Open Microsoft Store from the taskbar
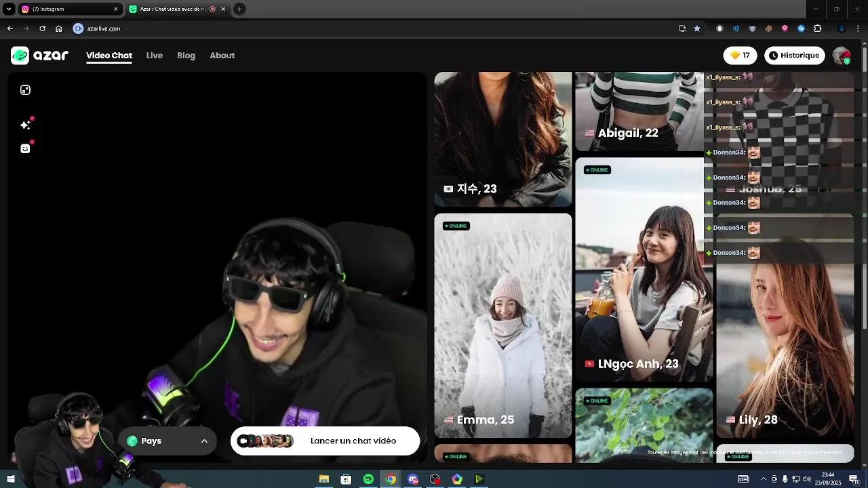Screen dimensions: 868x488 tap(346, 479)
